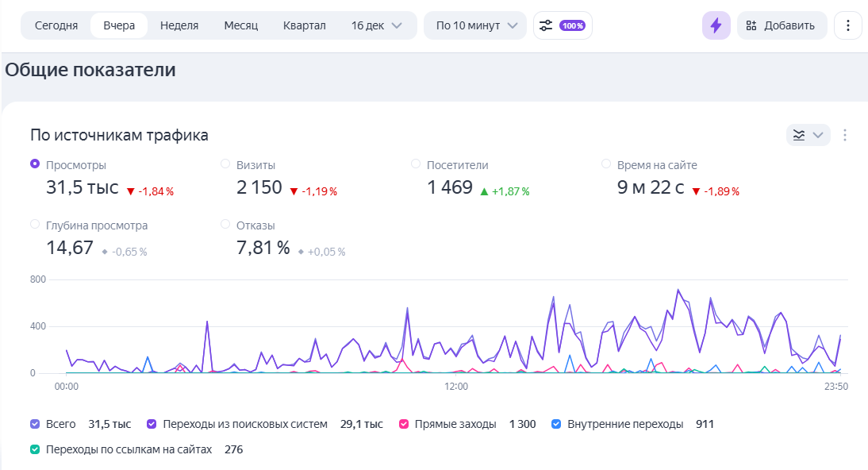
Task: Open the 16 дек date dropdown
Action: pyautogui.click(x=377, y=25)
